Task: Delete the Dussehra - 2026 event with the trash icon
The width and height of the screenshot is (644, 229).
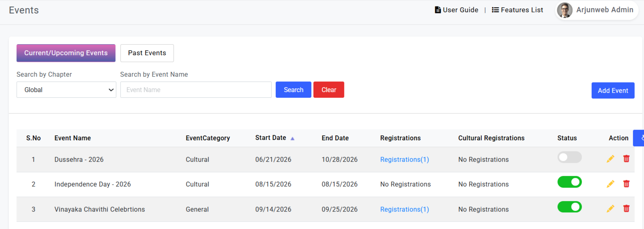Action: coord(626,158)
